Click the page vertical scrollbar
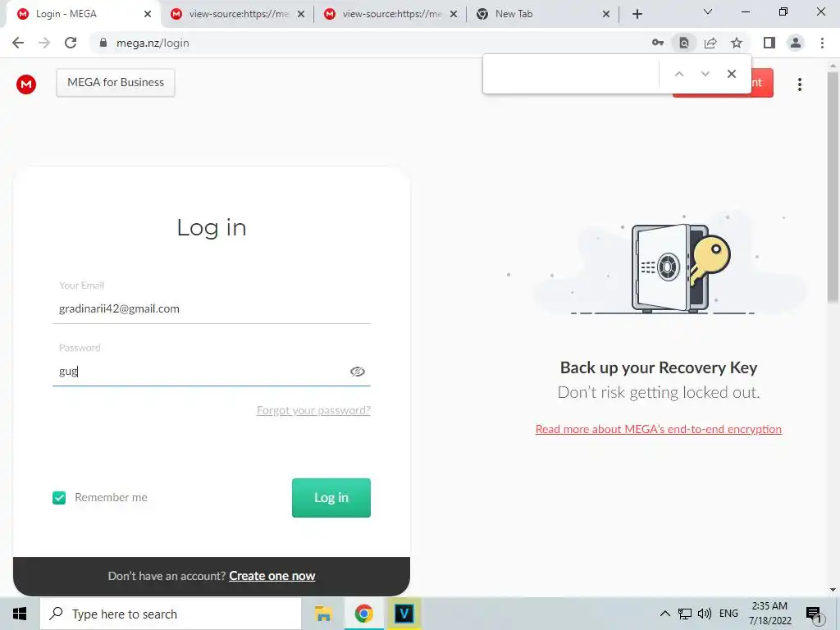The width and height of the screenshot is (840, 630). click(x=833, y=186)
